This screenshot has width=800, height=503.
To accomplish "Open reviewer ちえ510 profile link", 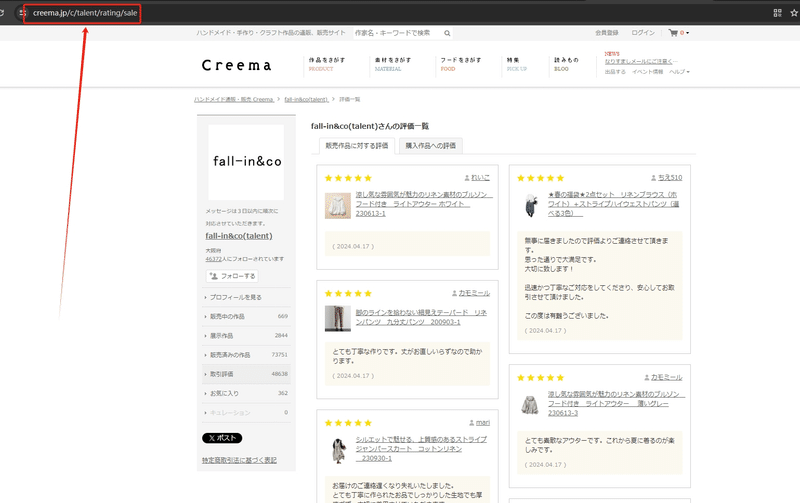I will pos(670,178).
